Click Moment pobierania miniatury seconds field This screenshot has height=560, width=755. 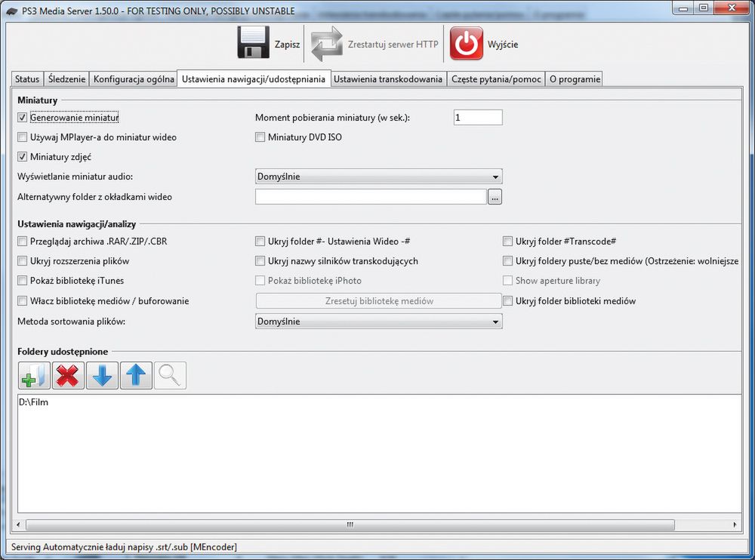tap(478, 118)
